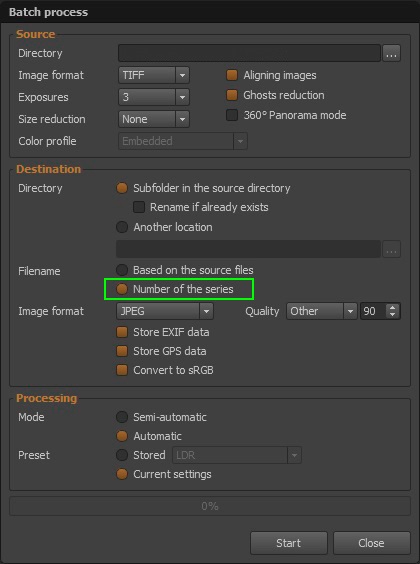This screenshot has height=564, width=420.
Task: Click the source Directory path field
Action: tap(249, 53)
